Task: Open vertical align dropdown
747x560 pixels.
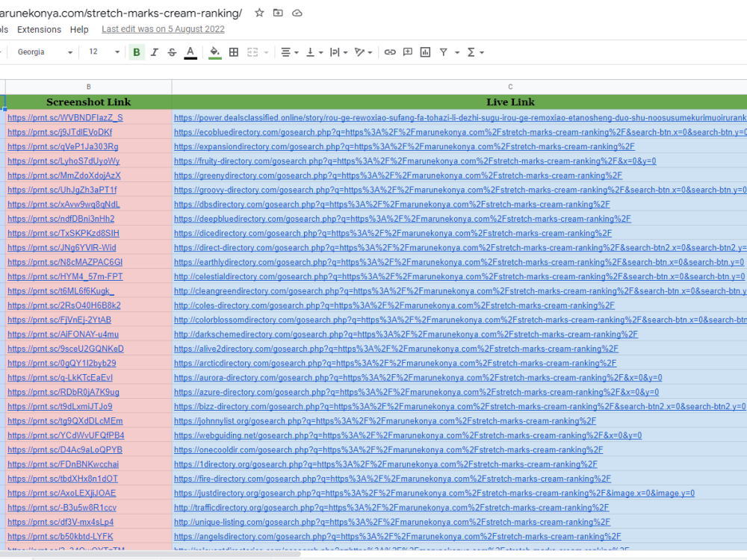Action: 314,52
